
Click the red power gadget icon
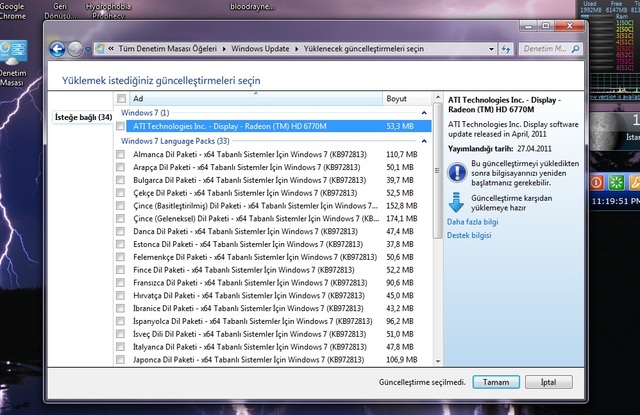596,182
